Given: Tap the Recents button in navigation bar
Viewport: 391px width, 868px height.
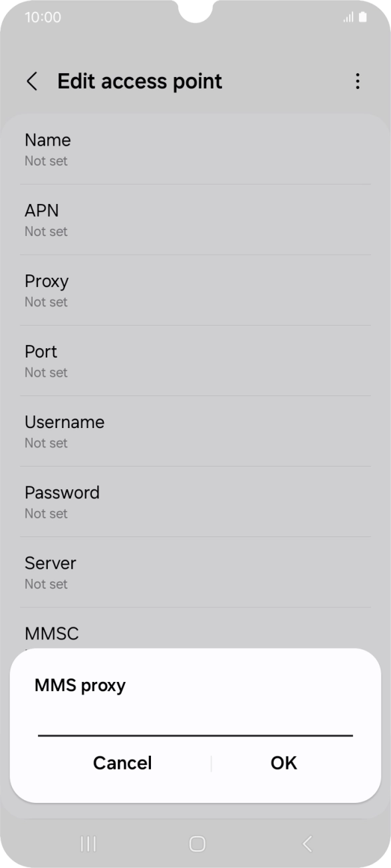Looking at the screenshot, I should 87,843.
